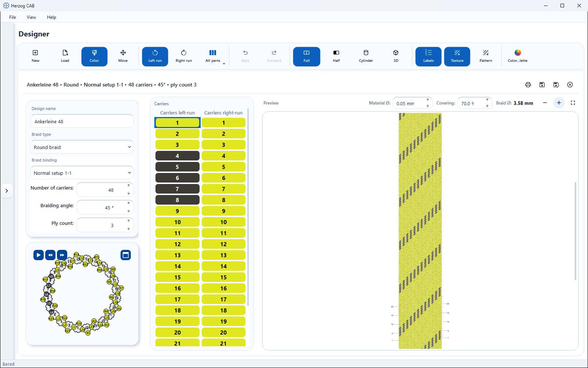Step the animation forward
The image size is (588, 368).
click(62, 255)
